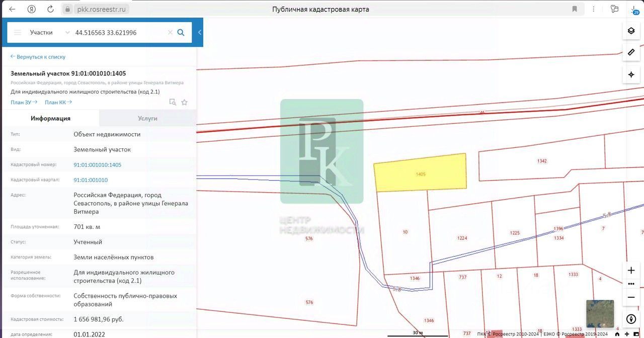Open the План ЗУ link
This screenshot has height=338, width=644.
[24, 102]
